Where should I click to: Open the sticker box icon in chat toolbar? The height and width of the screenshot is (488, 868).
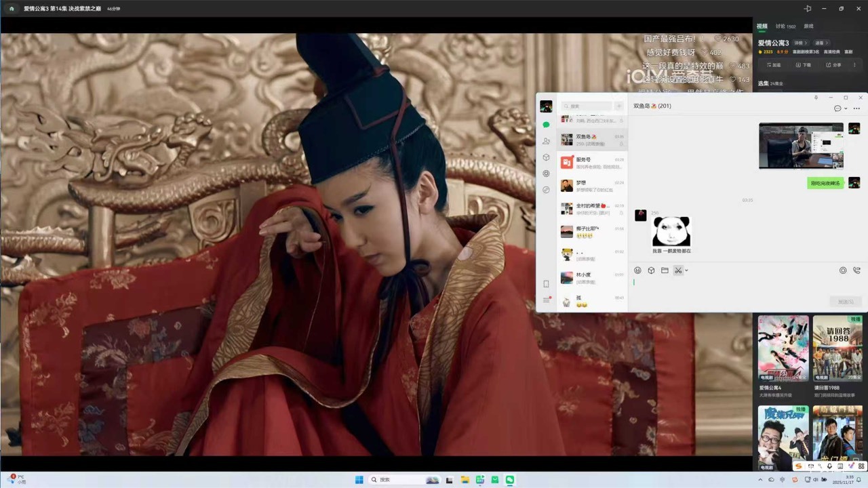tap(650, 270)
